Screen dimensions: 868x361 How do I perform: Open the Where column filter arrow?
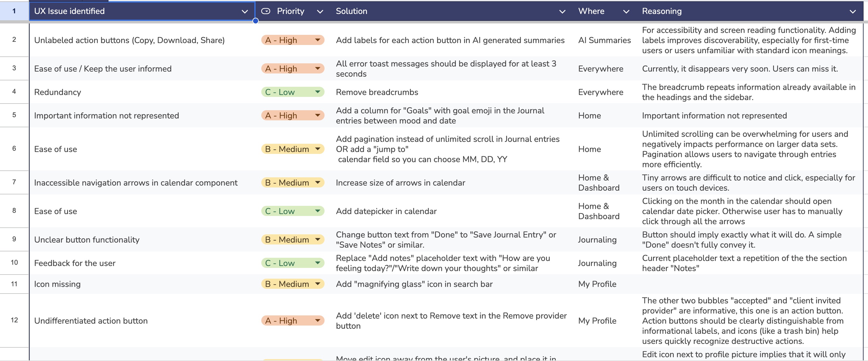(626, 11)
